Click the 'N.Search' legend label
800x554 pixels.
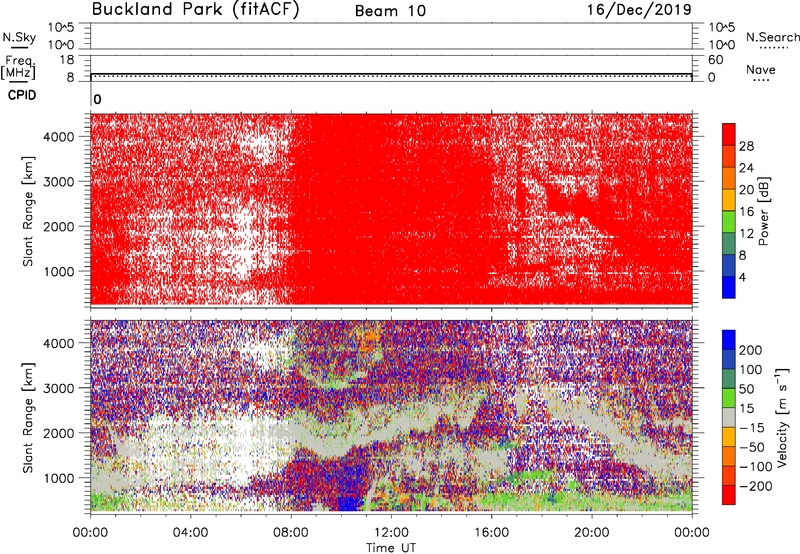[772, 37]
